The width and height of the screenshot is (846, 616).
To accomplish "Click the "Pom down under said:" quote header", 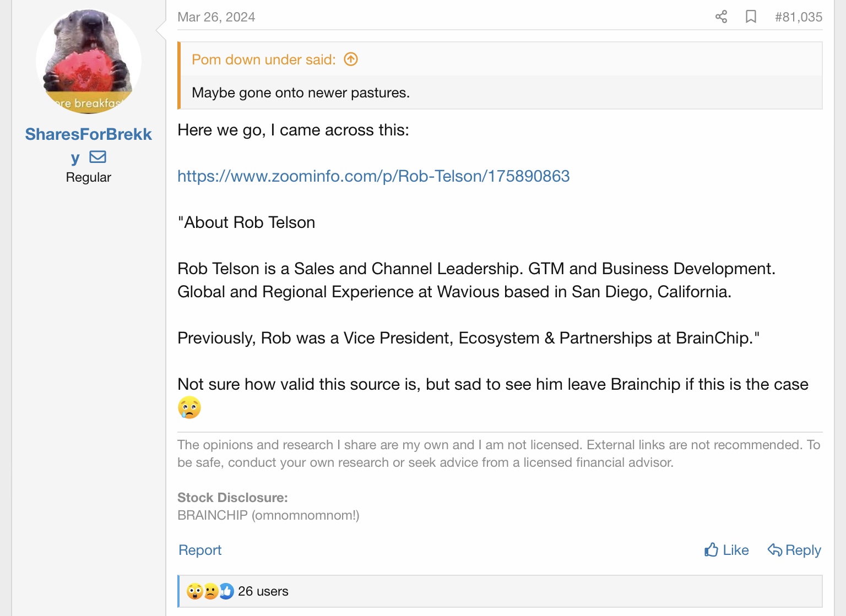I will tap(263, 59).
